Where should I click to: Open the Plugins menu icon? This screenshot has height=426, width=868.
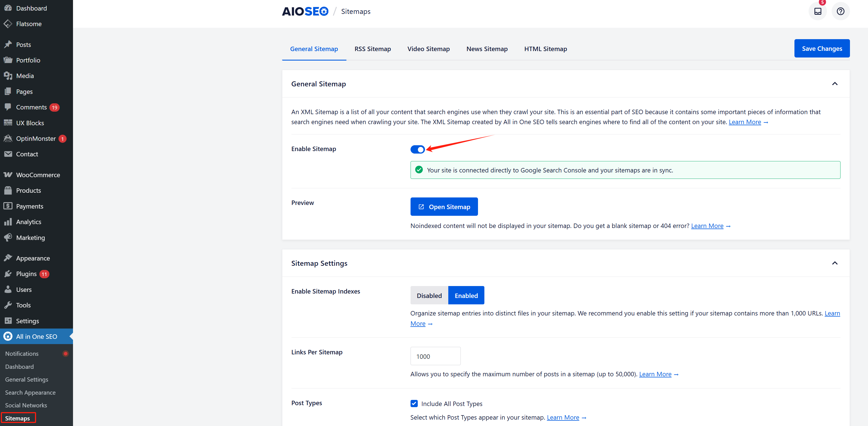(x=8, y=274)
